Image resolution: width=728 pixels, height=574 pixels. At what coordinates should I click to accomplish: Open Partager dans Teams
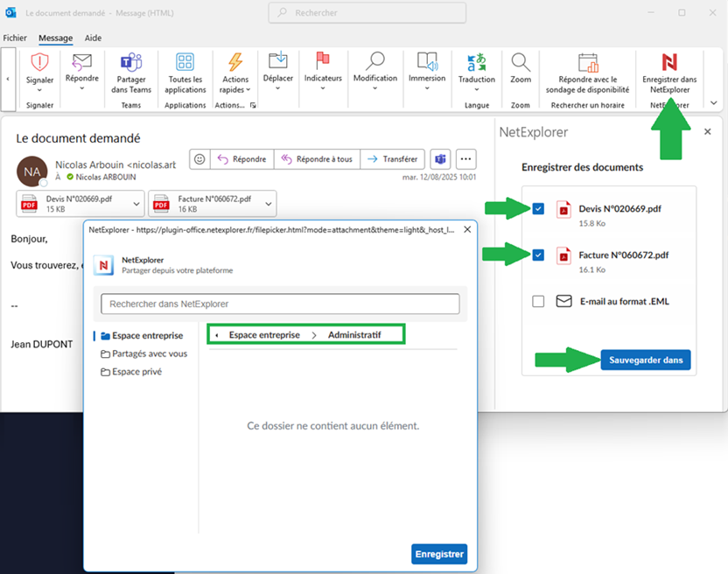click(x=131, y=73)
